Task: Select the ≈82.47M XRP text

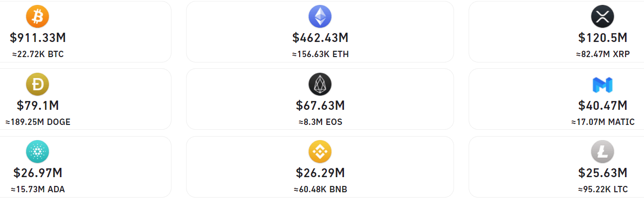Action: (603, 54)
